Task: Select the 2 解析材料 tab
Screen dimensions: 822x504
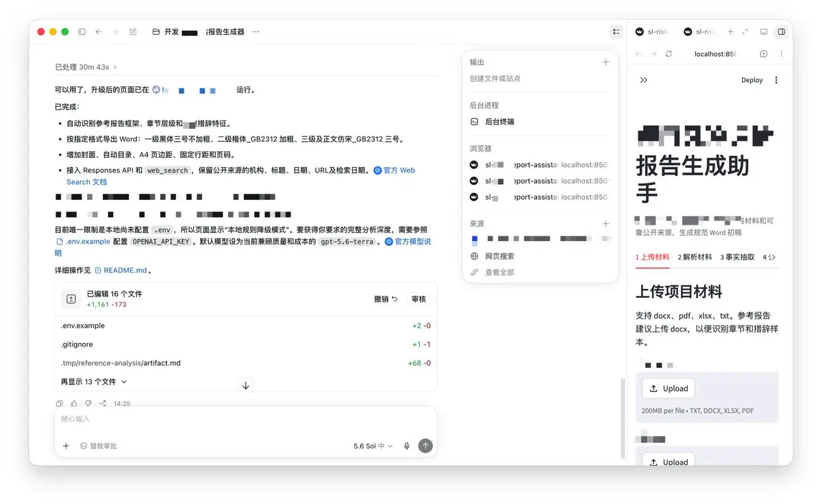Action: [x=695, y=257]
